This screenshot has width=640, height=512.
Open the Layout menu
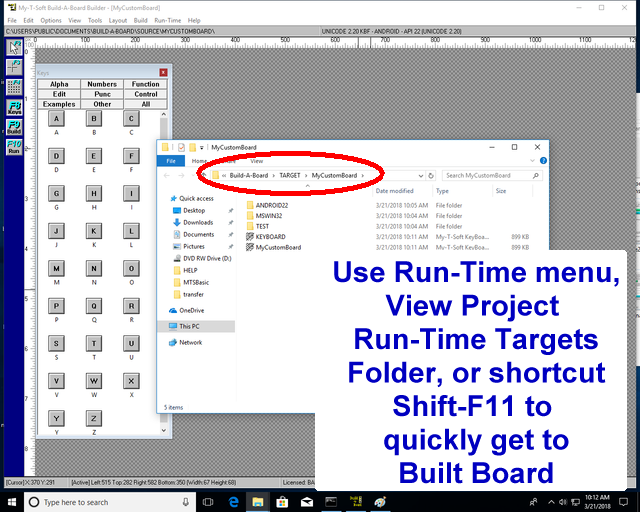pyautogui.click(x=118, y=20)
